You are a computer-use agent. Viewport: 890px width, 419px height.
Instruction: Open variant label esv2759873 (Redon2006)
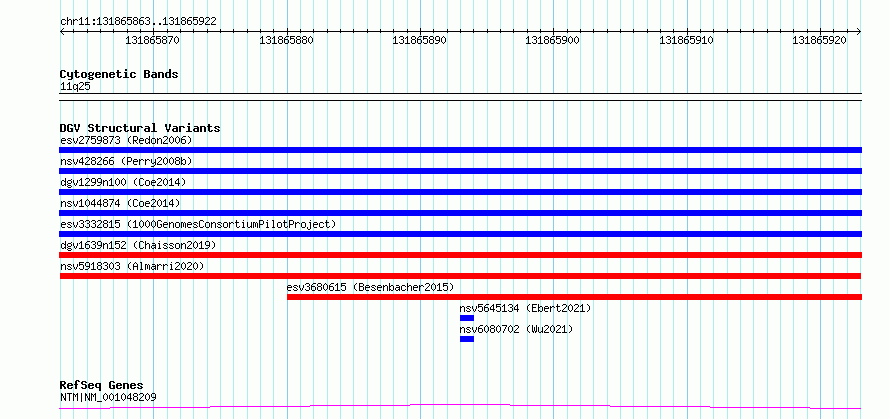(x=126, y=140)
